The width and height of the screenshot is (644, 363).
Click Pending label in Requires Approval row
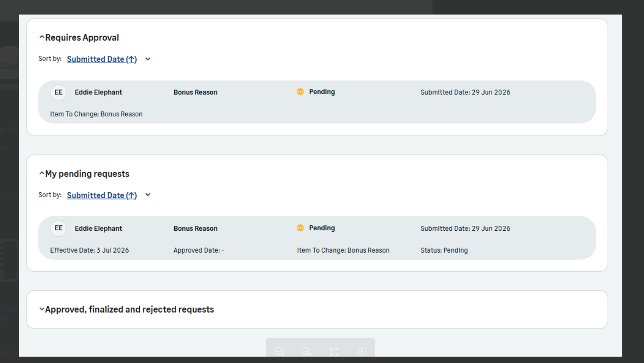pyautogui.click(x=322, y=92)
